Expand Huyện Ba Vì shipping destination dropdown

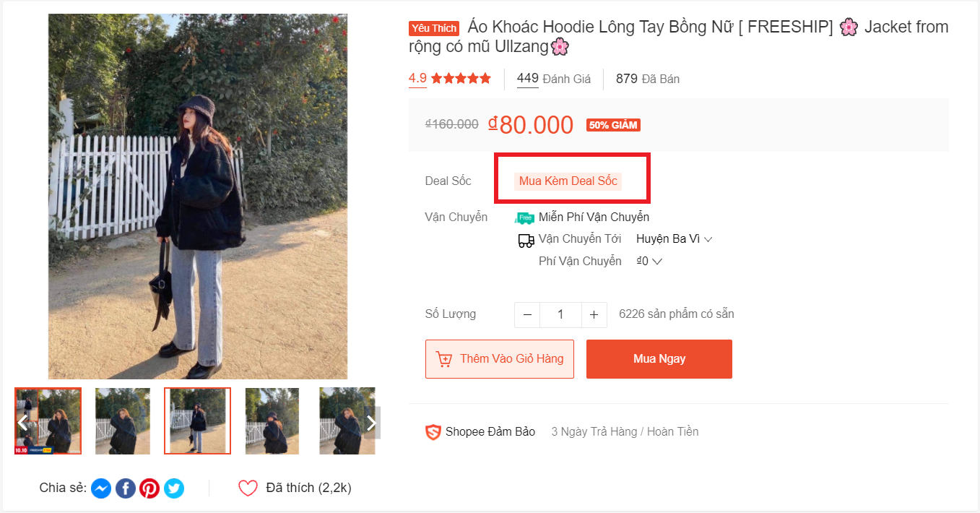674,239
